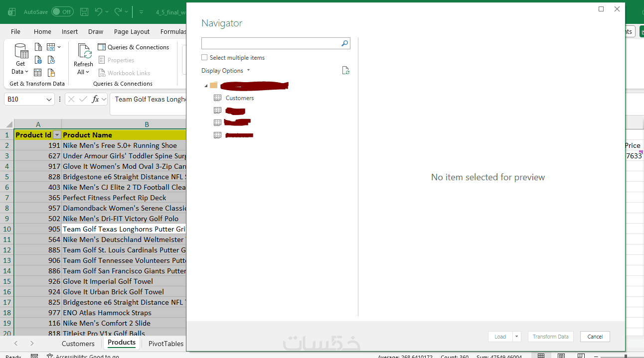Click the From Picture icon

click(x=51, y=47)
